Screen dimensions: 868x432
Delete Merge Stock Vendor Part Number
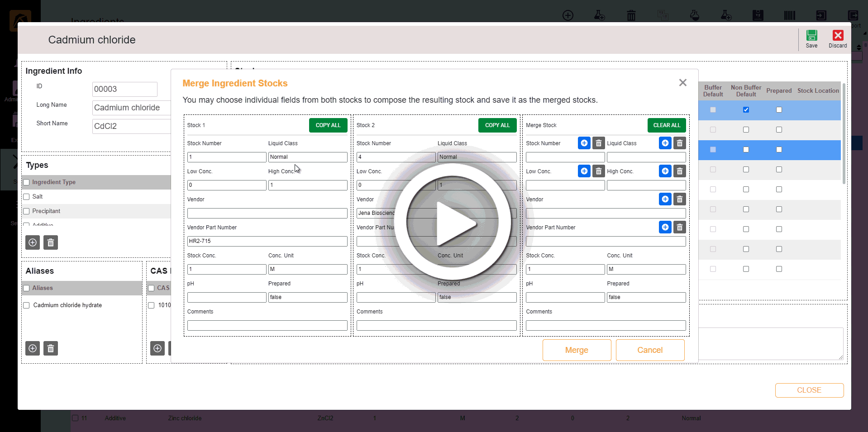click(679, 228)
